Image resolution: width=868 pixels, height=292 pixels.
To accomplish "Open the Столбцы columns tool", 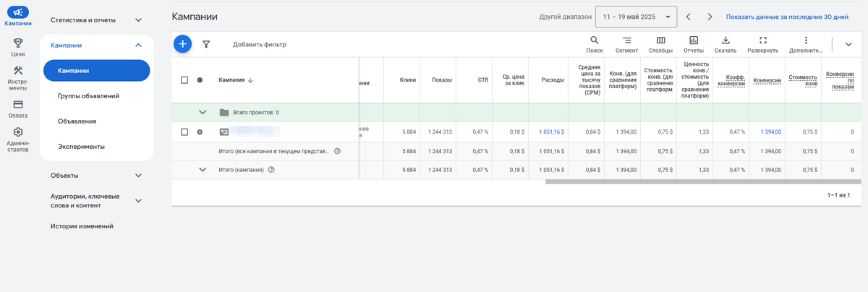I will 660,44.
